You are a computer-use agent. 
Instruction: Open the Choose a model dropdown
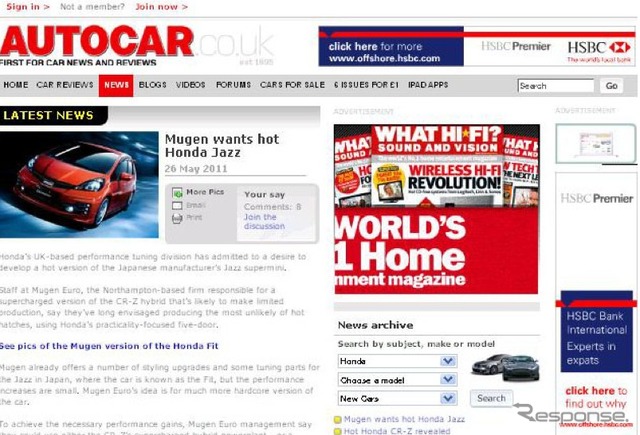tap(398, 380)
